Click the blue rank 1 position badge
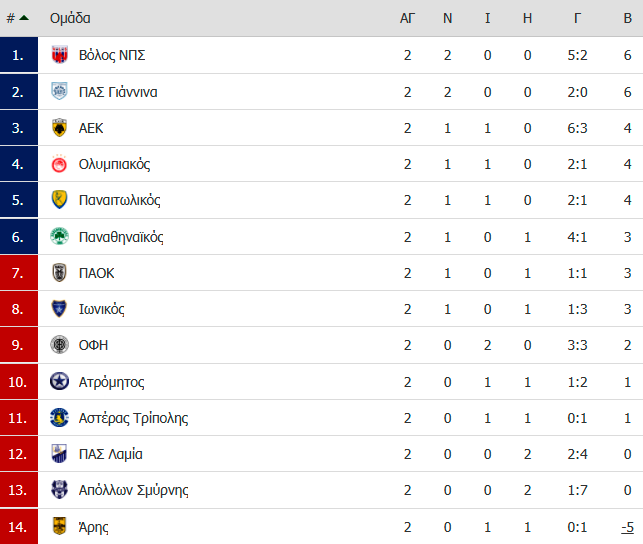The width and height of the screenshot is (643, 544). (x=19, y=55)
